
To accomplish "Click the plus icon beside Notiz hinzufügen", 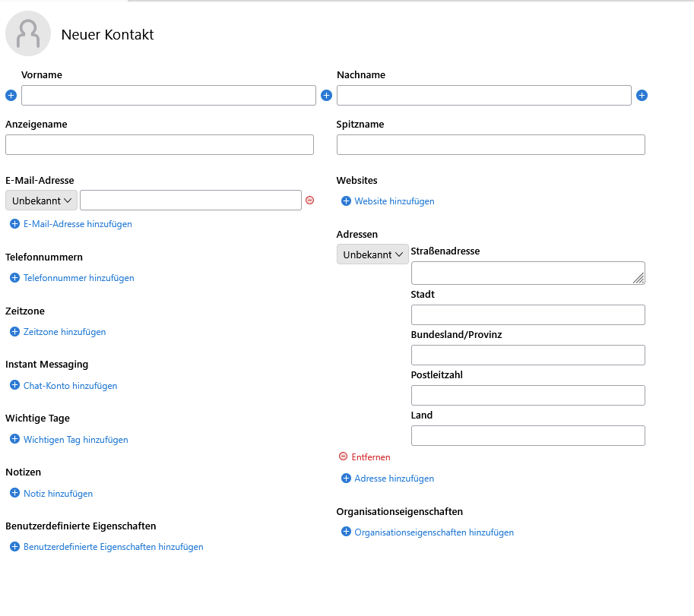I will (x=14, y=493).
